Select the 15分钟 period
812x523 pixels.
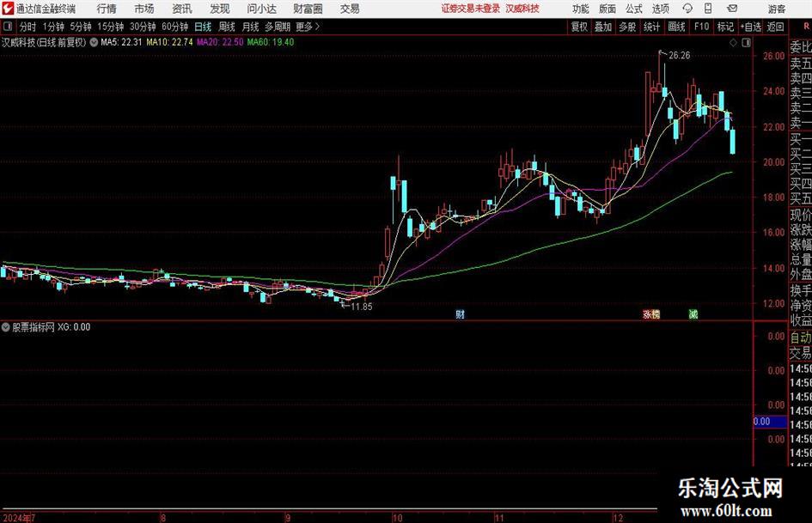click(x=110, y=27)
